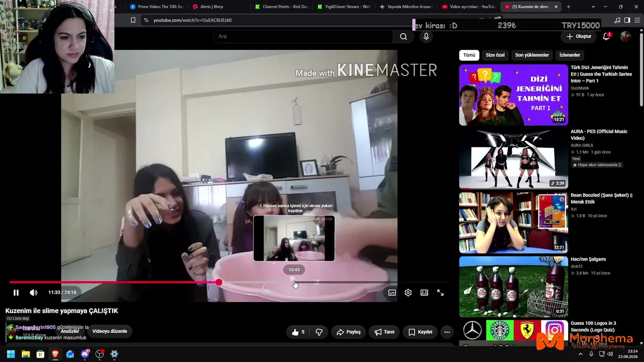Show hidden system tray icons
This screenshot has width=644, height=362.
click(x=580, y=354)
